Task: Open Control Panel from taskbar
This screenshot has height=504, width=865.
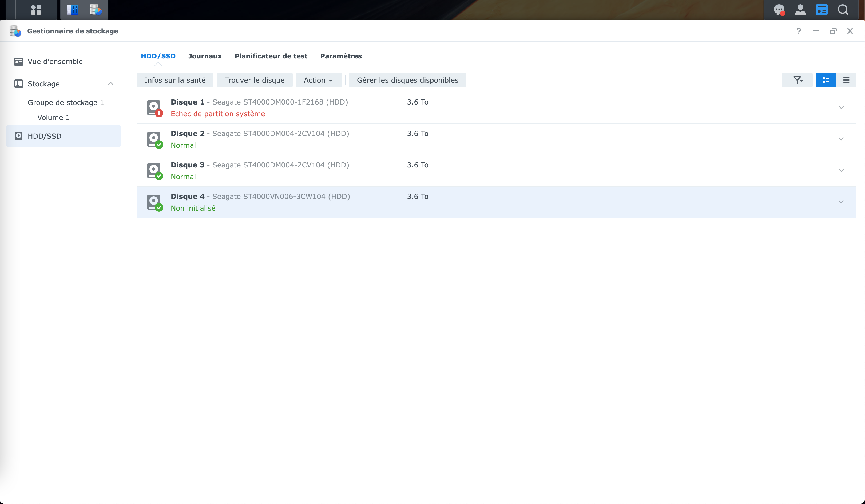Action: point(72,10)
